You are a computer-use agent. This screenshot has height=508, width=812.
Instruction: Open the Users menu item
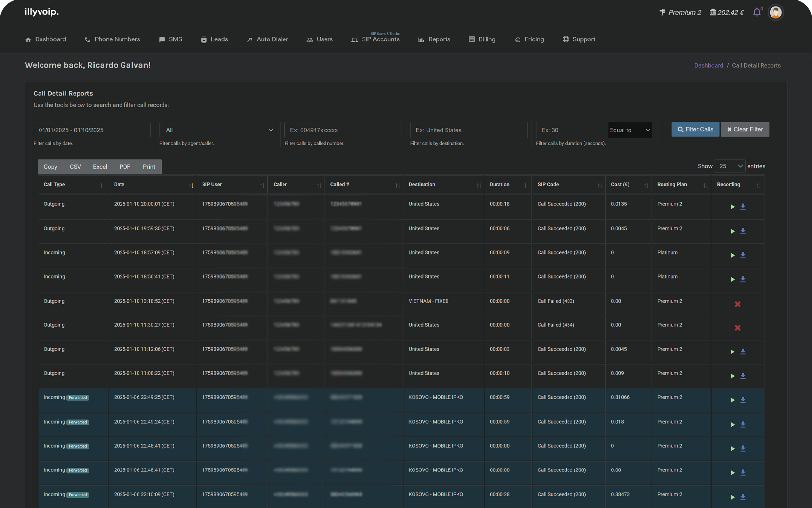[x=320, y=39]
